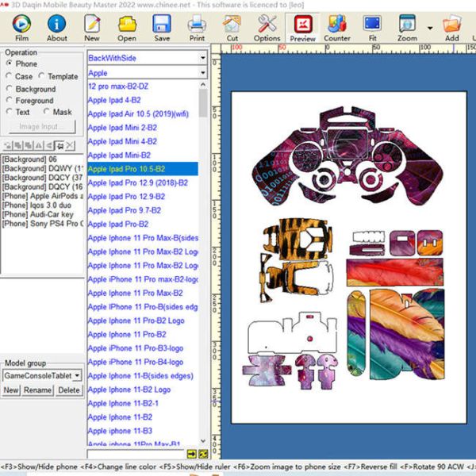476x476 pixels.
Task: Open the Apple brand dropdown
Action: point(202,73)
